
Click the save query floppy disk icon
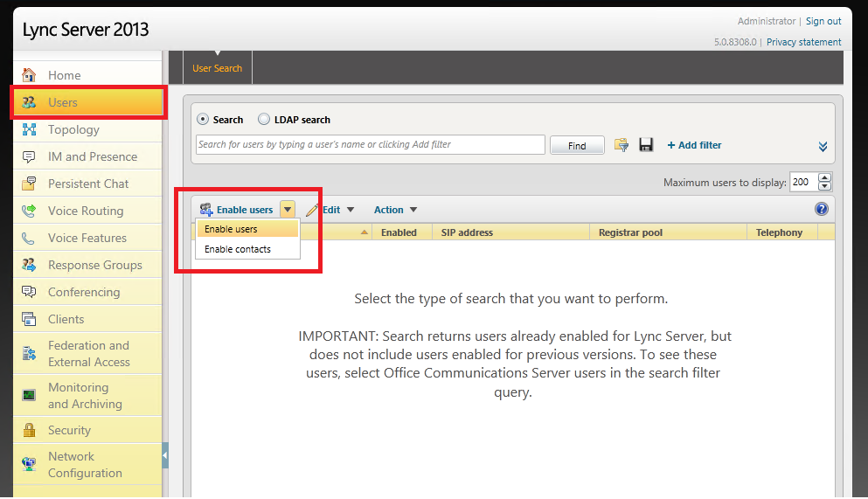(646, 145)
